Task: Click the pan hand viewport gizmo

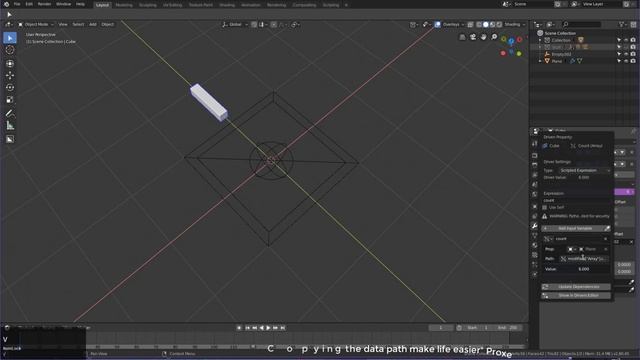Action: (x=483, y=37)
